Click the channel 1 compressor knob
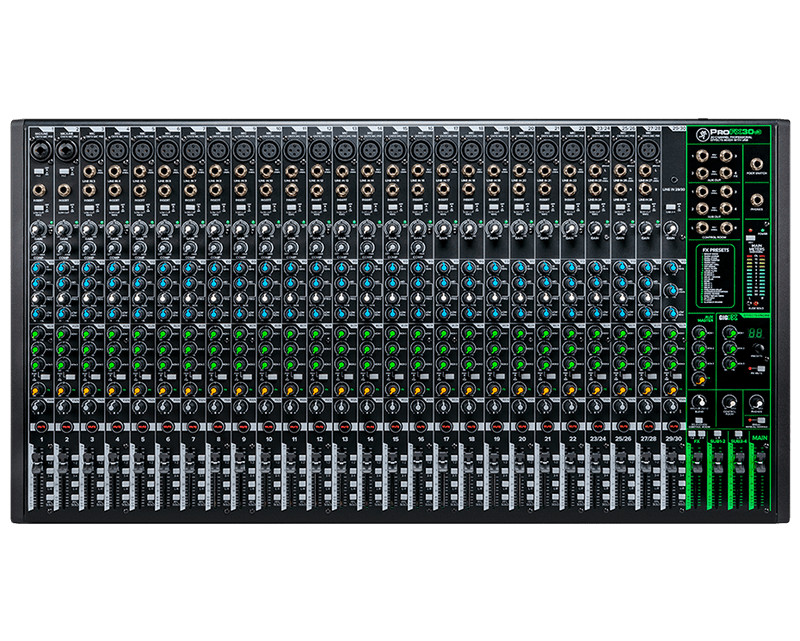 point(37,249)
